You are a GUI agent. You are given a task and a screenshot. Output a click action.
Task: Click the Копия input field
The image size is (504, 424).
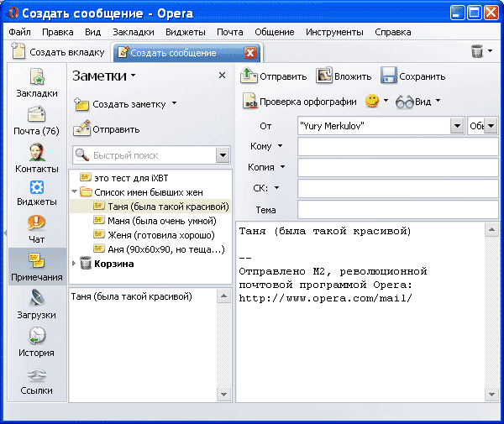[398, 167]
